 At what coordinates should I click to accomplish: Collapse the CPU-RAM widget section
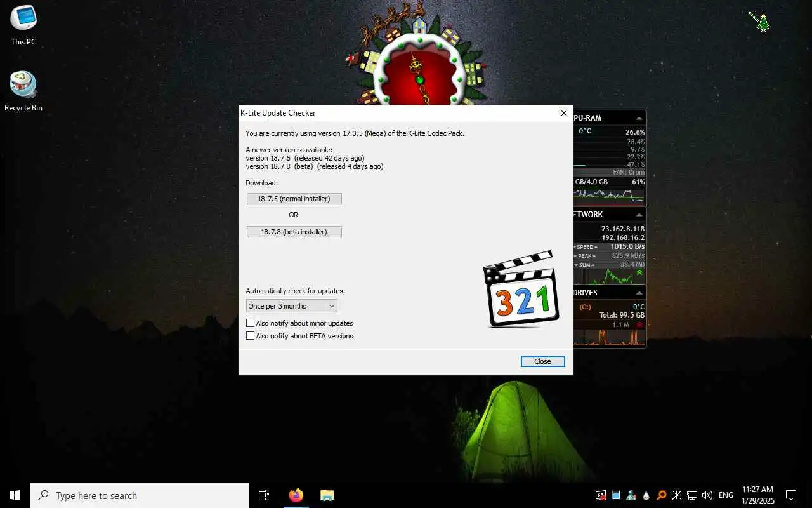[x=639, y=118]
